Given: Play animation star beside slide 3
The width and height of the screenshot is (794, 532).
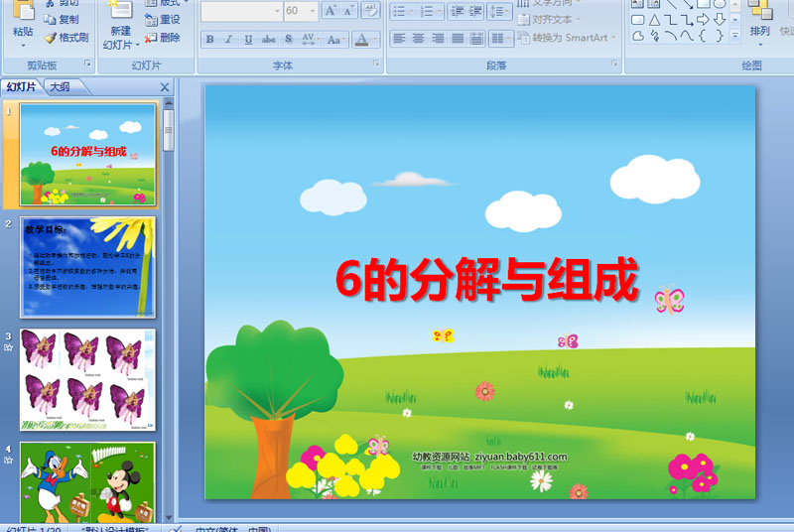Looking at the screenshot, I should click(x=8, y=347).
